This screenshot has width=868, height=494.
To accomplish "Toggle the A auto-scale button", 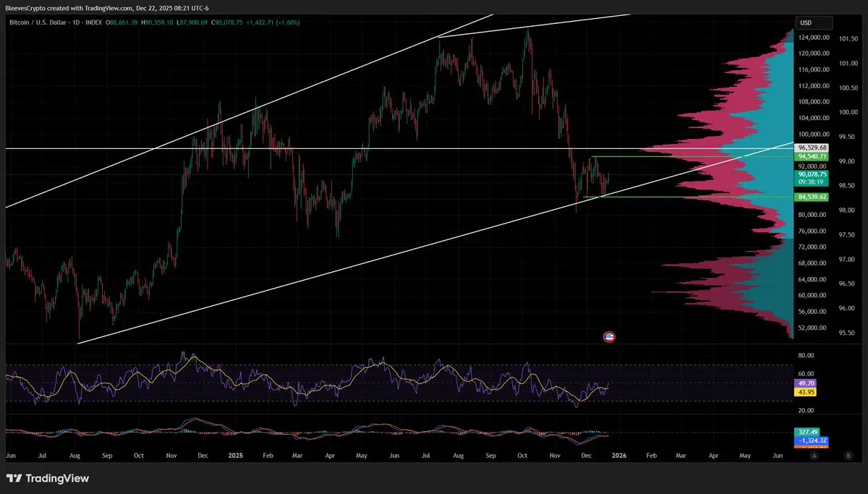I will (x=814, y=456).
